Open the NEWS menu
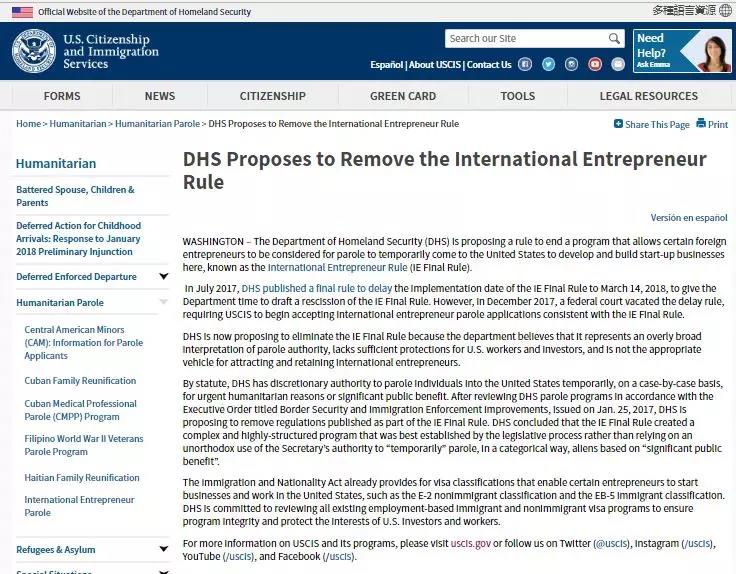Image resolution: width=736 pixels, height=574 pixels. click(160, 96)
